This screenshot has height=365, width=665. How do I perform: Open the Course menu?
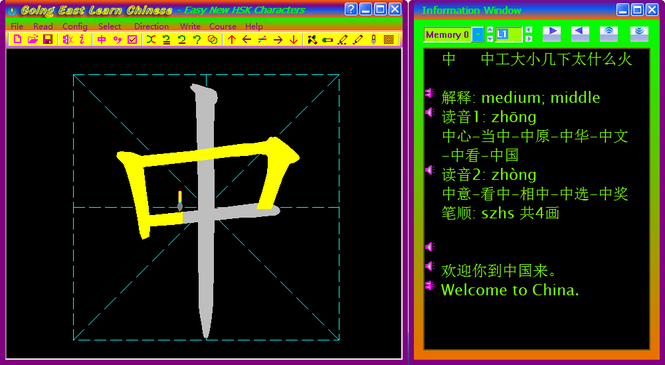(223, 26)
